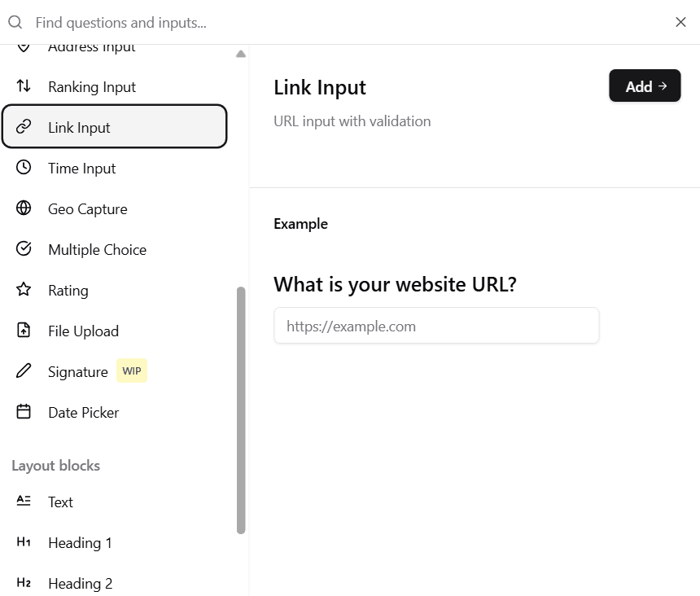Select the Ranking Input icon
This screenshot has width=700, height=596.
click(x=22, y=86)
